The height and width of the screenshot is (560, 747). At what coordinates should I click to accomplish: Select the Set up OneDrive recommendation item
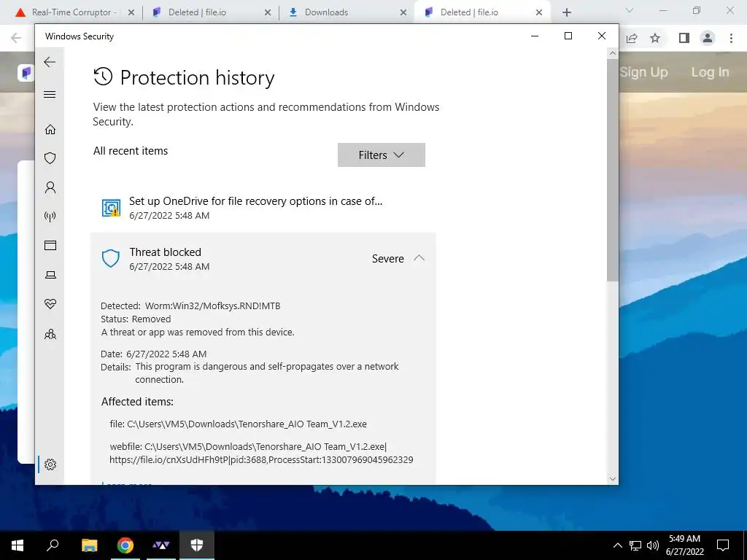(x=263, y=208)
